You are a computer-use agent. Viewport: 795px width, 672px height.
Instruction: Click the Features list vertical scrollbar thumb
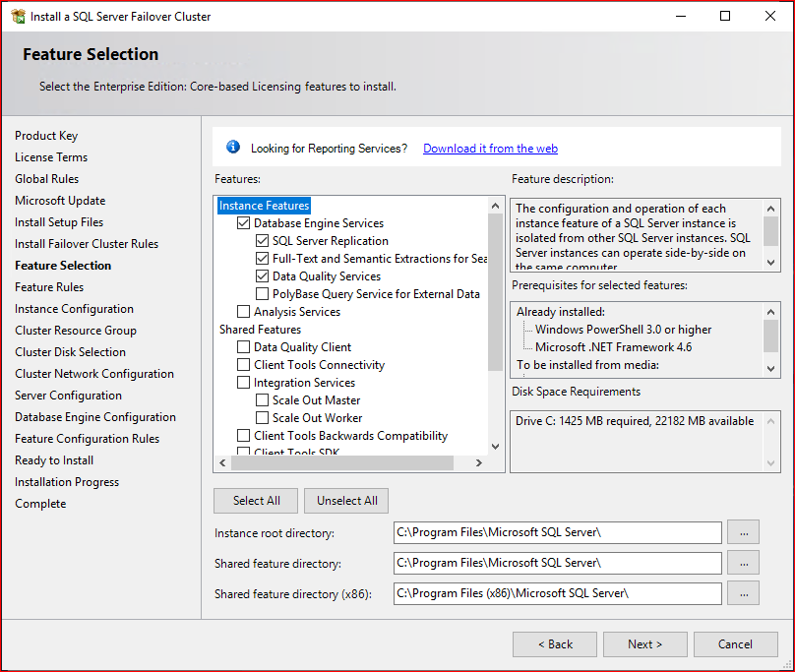495,291
